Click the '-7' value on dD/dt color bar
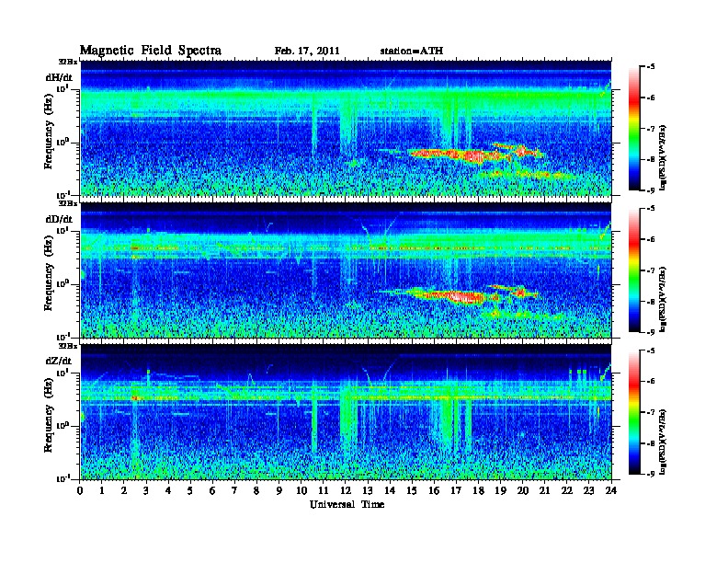The width and height of the screenshot is (728, 563). [x=651, y=270]
